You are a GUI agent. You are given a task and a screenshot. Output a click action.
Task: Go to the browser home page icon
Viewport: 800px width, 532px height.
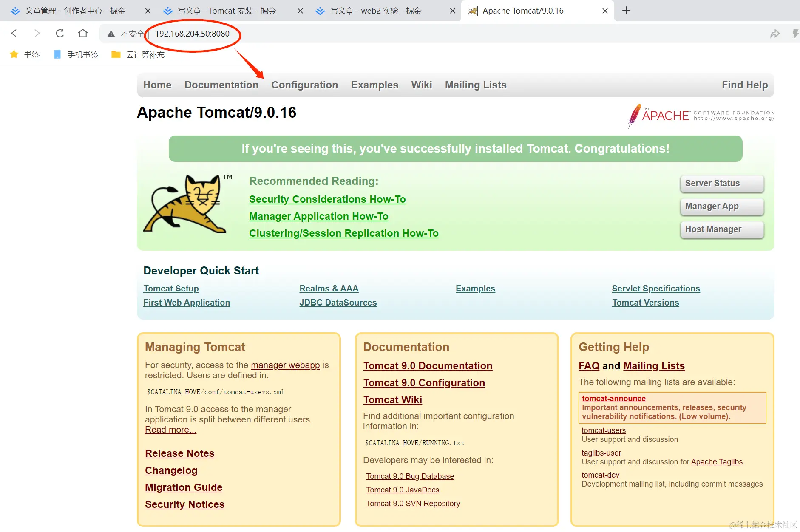coord(83,33)
